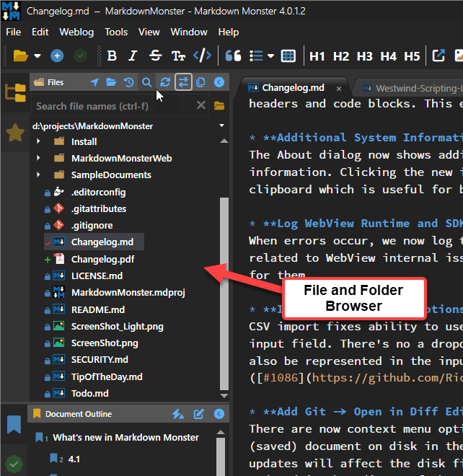Open the Window menu
The width and height of the screenshot is (463, 476).
pos(189,32)
